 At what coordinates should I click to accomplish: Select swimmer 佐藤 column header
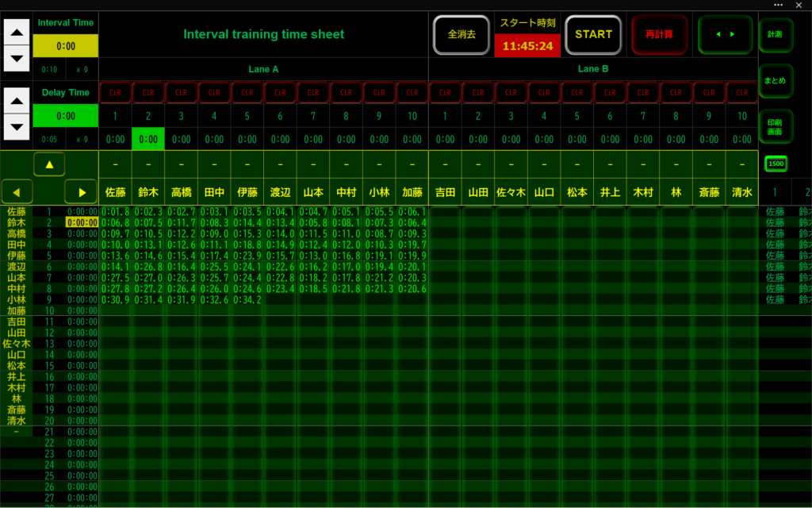pyautogui.click(x=115, y=192)
